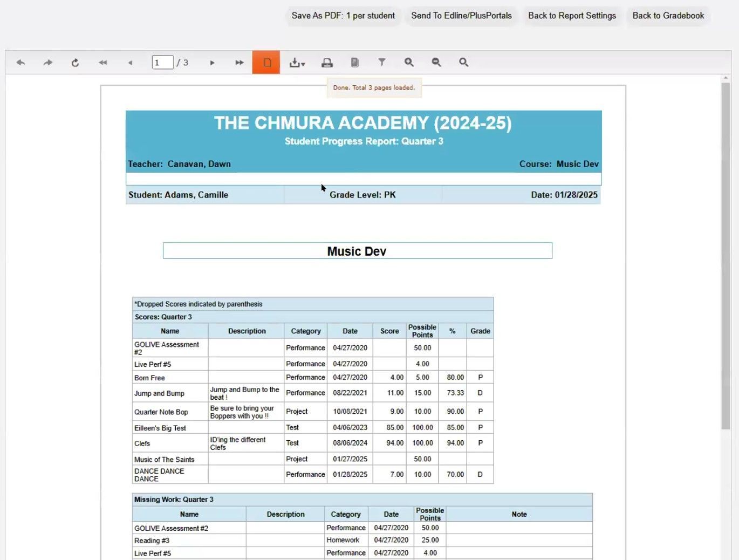Zoom in on the document
This screenshot has width=739, height=560.
409,62
